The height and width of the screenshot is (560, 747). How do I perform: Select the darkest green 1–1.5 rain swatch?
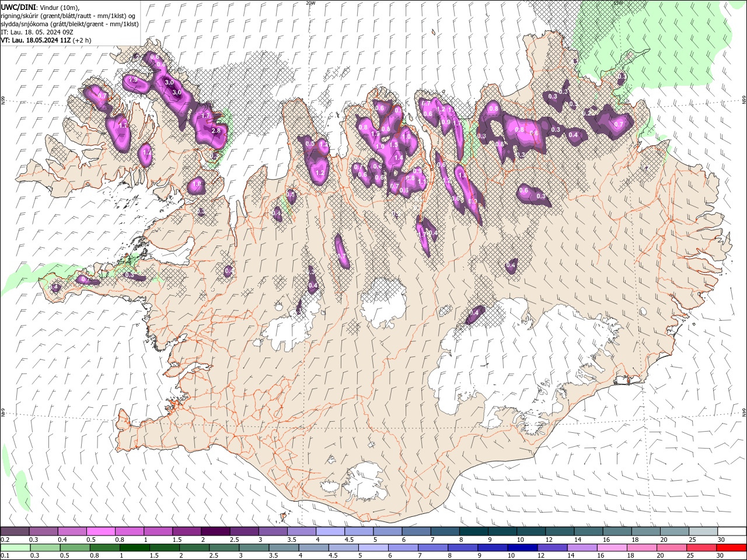click(134, 547)
